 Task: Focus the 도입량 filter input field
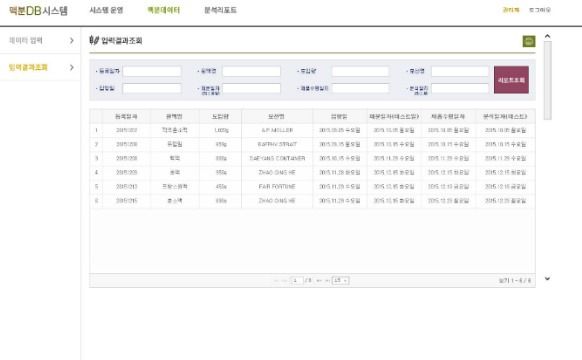[360, 71]
